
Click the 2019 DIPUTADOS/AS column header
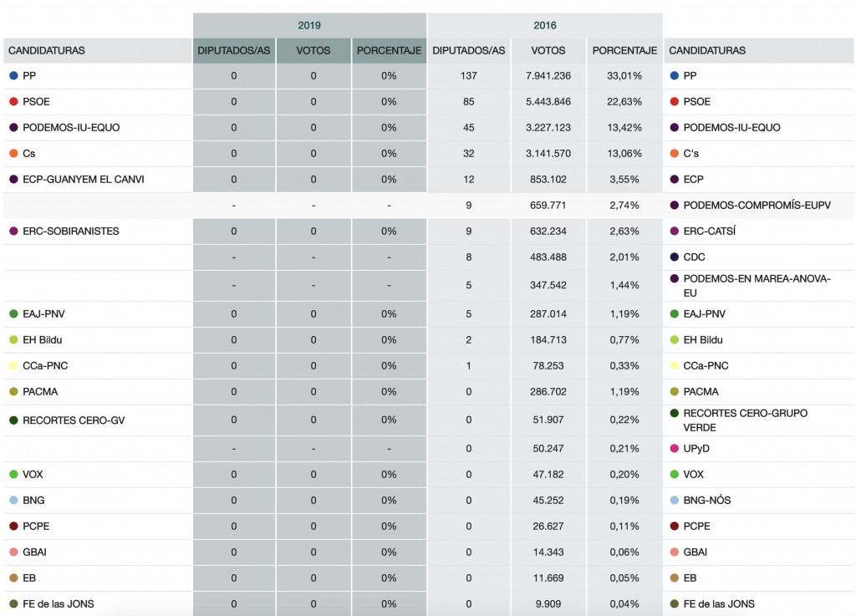coord(234,50)
